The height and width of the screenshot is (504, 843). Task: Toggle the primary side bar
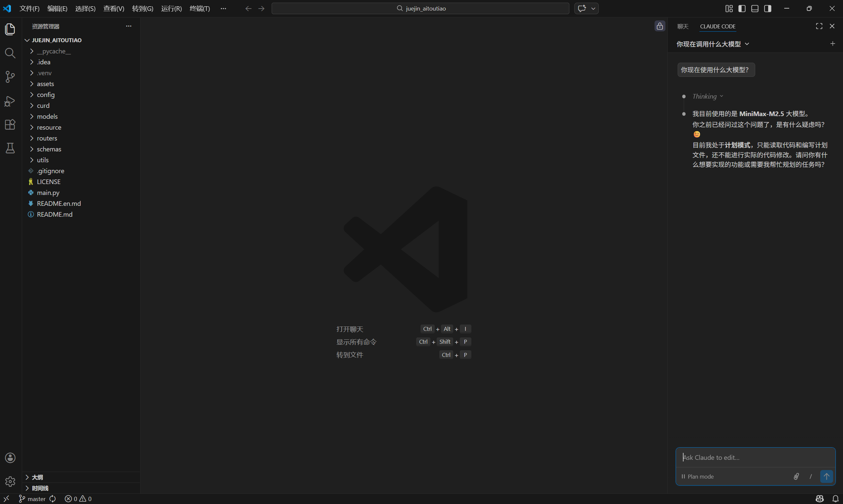(742, 9)
